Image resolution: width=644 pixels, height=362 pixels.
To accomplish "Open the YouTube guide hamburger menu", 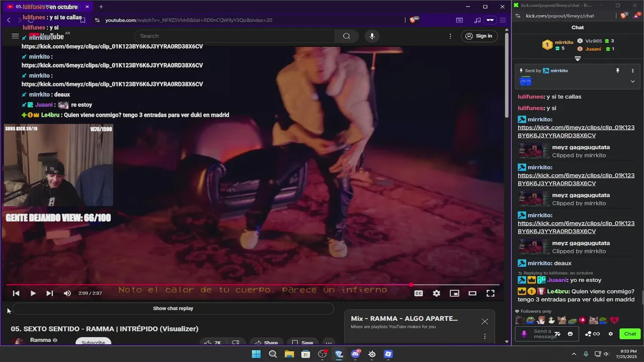I will coord(15,36).
